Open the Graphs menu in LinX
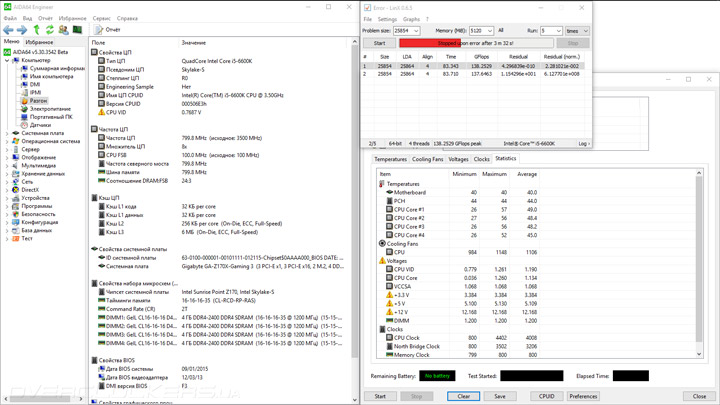 click(411, 19)
